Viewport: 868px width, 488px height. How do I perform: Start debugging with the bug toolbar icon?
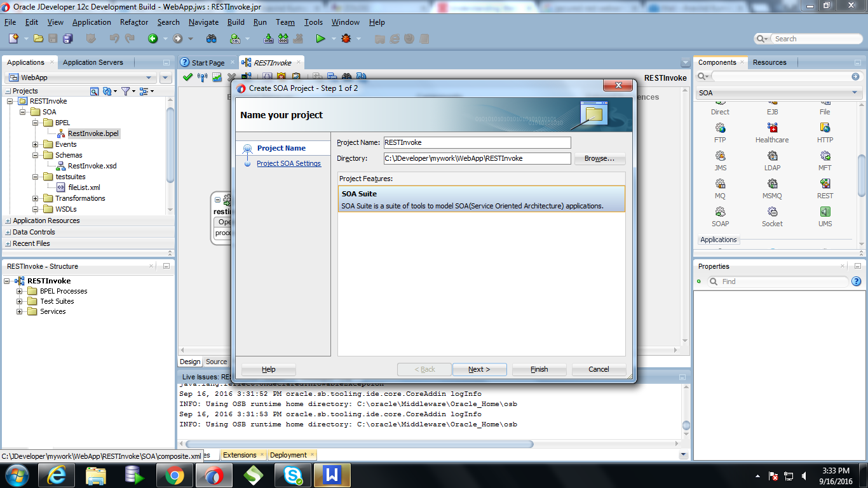click(x=344, y=38)
